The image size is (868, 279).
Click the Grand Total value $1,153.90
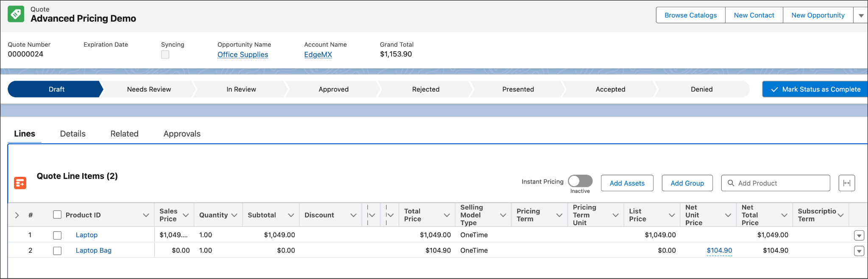(396, 54)
